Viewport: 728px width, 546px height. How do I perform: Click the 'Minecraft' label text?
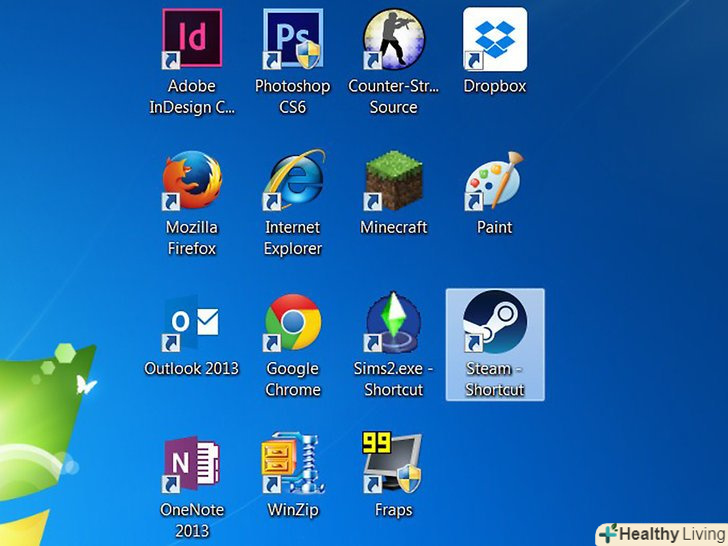[x=394, y=227]
